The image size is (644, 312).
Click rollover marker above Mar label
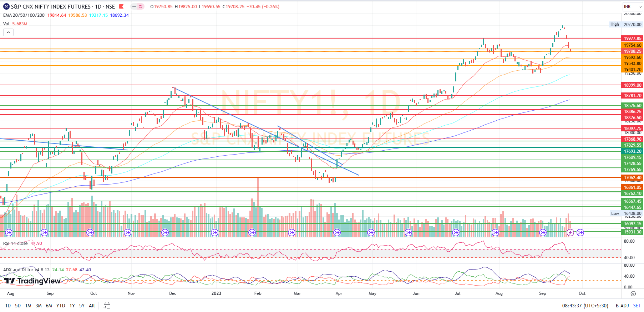pos(291,233)
